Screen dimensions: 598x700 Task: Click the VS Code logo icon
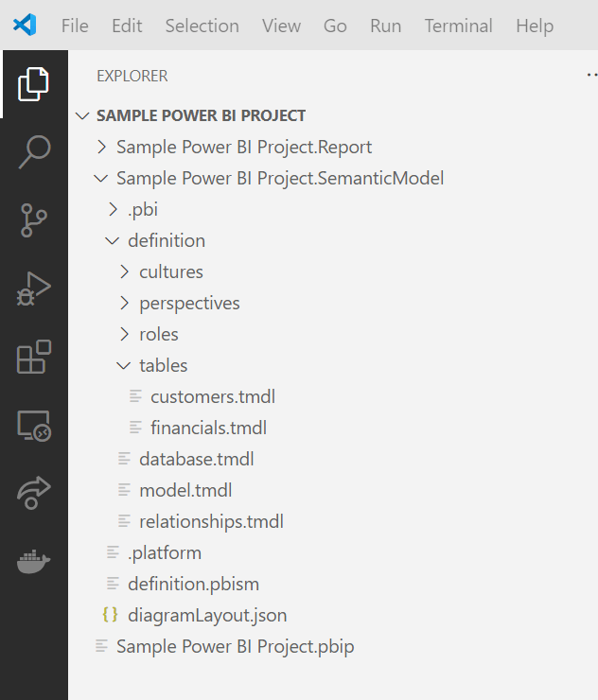(x=25, y=25)
